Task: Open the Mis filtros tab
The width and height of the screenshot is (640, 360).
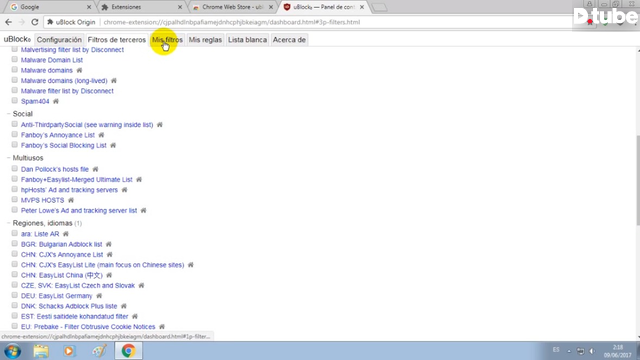Action: pyautogui.click(x=167, y=40)
